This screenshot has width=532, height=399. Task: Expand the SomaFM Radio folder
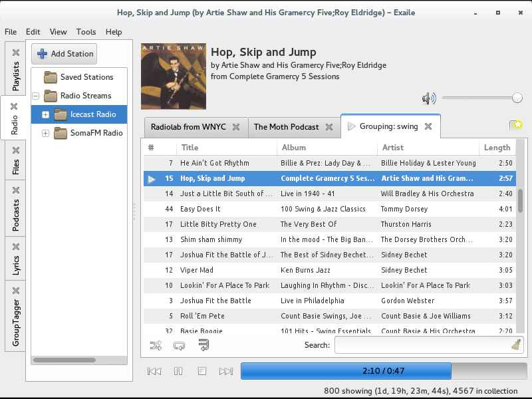click(x=45, y=133)
